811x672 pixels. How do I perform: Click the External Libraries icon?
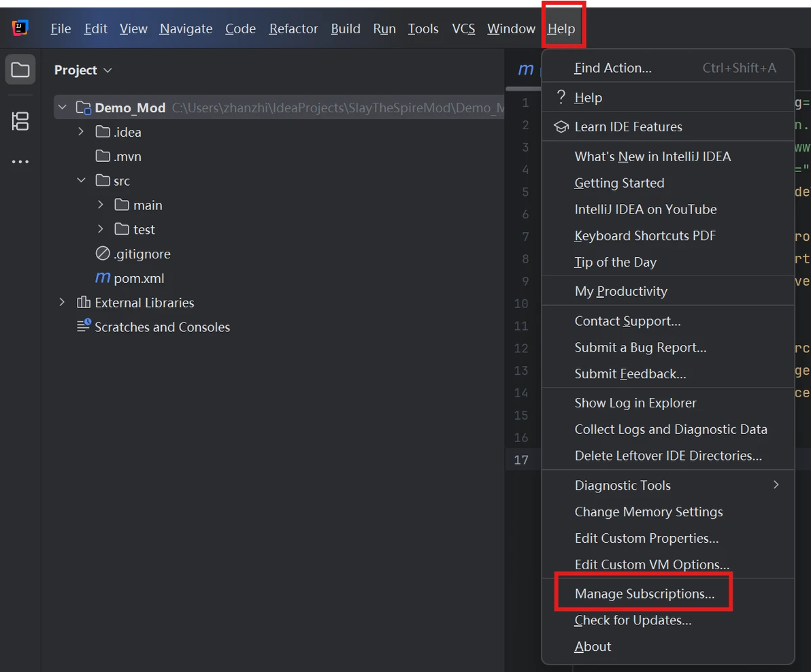tap(83, 302)
